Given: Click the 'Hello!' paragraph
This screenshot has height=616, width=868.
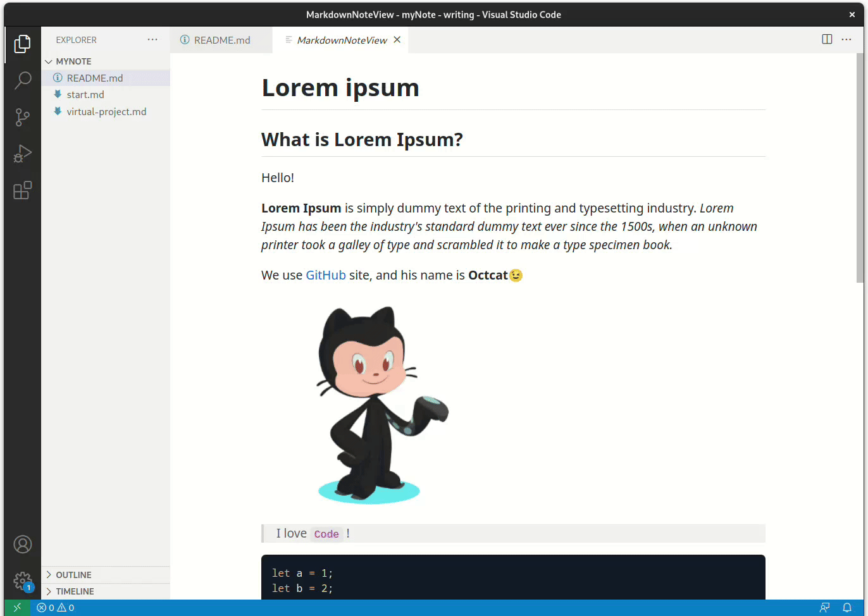Looking at the screenshot, I should tap(278, 178).
